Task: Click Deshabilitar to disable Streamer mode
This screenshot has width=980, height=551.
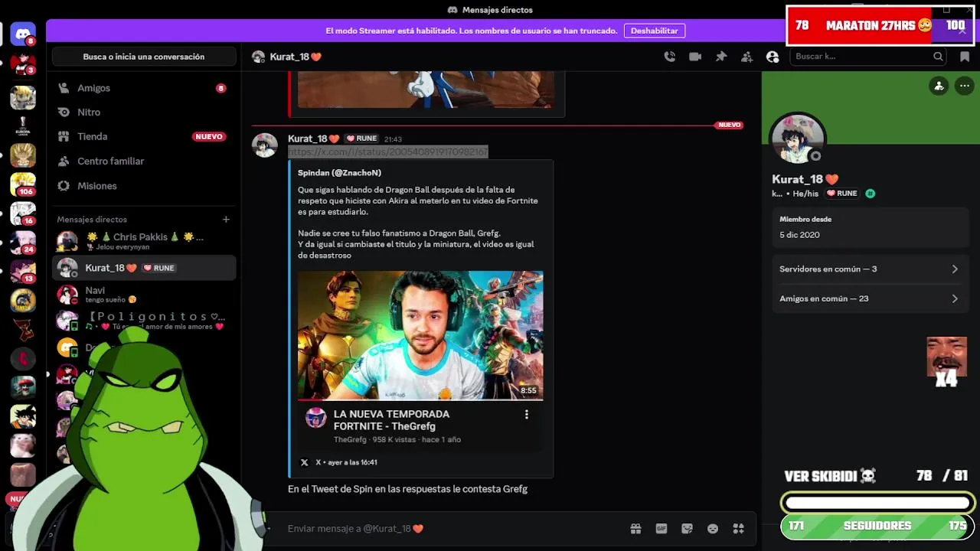Action: pyautogui.click(x=655, y=31)
